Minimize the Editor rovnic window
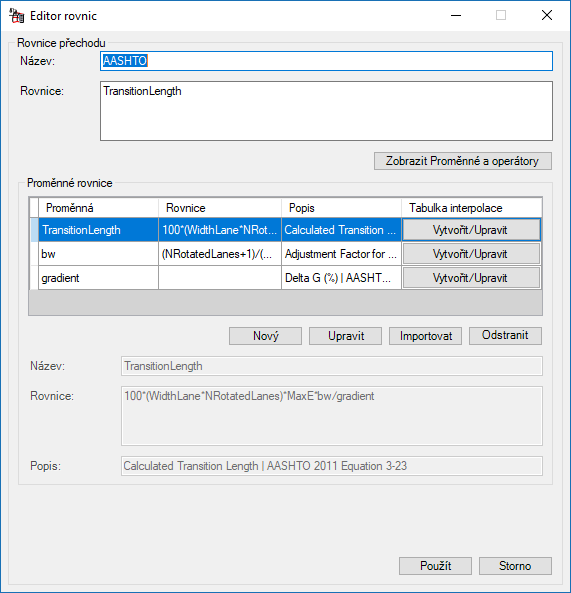 coord(456,15)
